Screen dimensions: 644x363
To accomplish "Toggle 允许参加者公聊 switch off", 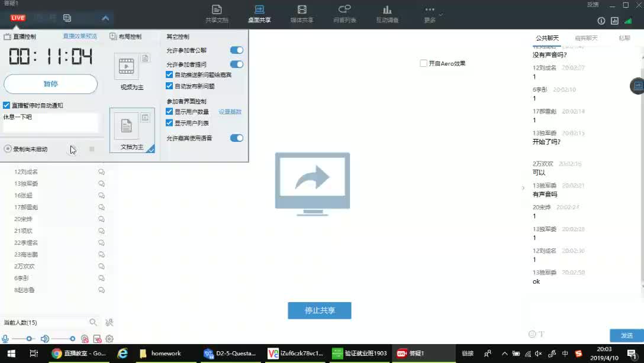I will coord(237,50).
